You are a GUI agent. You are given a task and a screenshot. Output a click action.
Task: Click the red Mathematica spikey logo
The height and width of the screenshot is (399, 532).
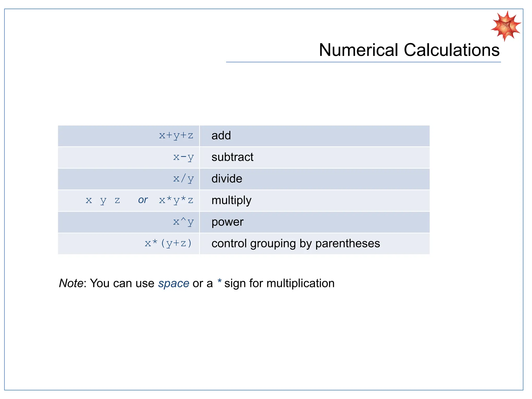506,26
